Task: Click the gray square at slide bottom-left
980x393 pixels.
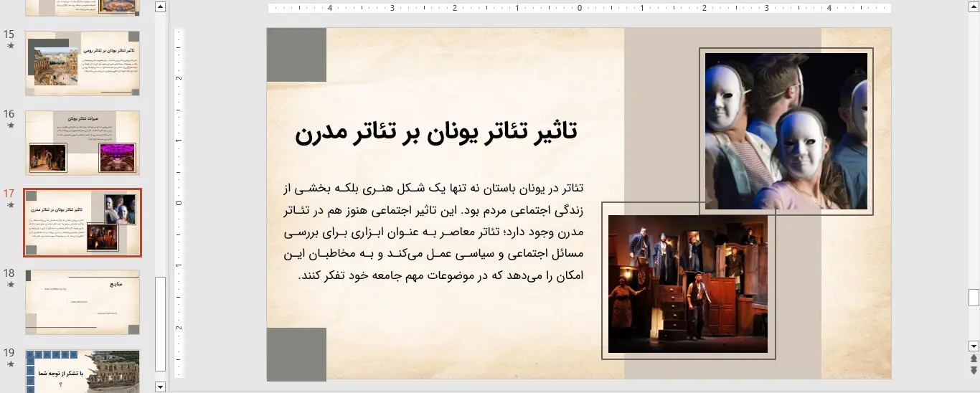Action: (296, 353)
